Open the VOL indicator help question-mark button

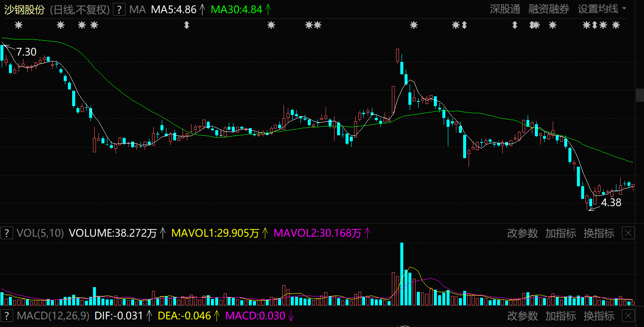[6, 233]
